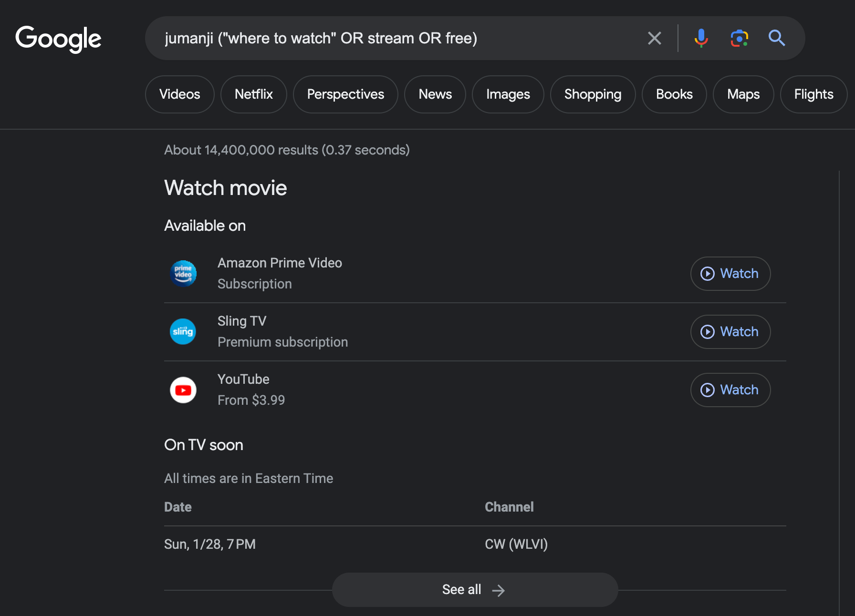Watch on Sling TV
The height and width of the screenshot is (616, 855).
click(730, 332)
